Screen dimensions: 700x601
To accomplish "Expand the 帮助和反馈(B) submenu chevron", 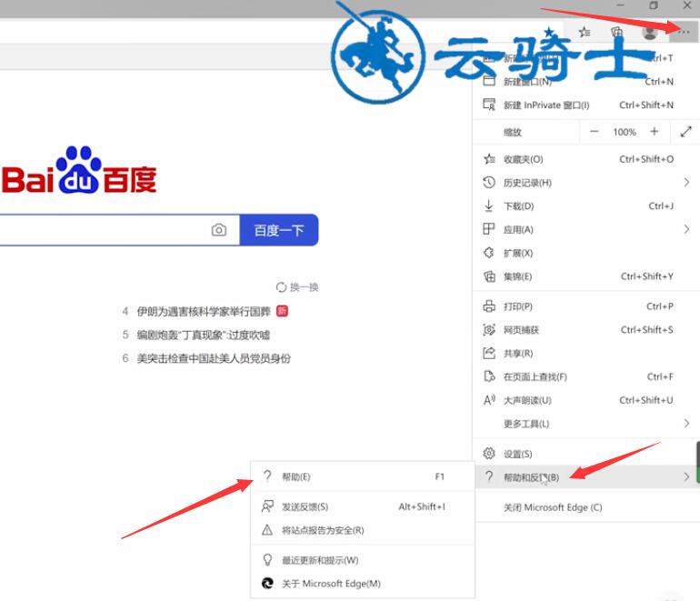I will click(686, 476).
